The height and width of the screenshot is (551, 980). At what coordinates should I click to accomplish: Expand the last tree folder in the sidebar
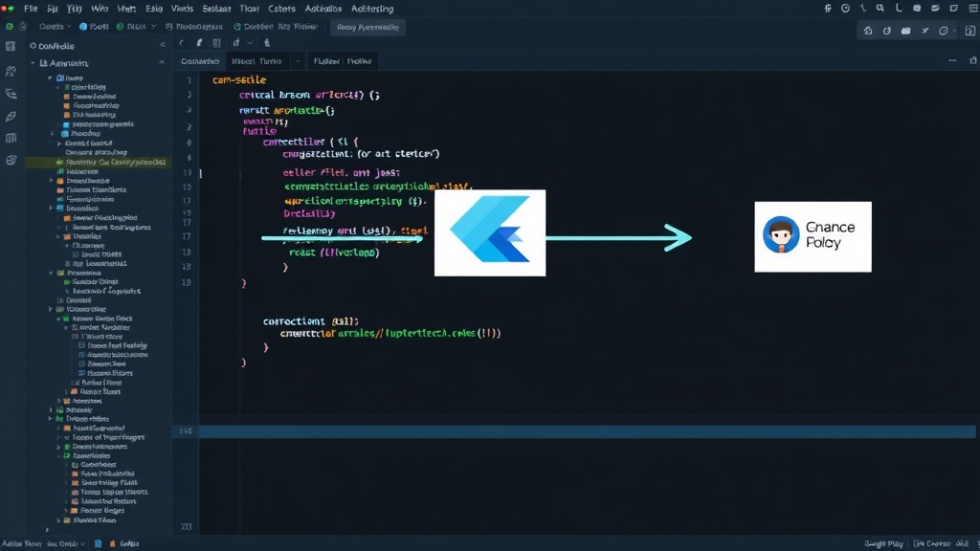click(59, 520)
